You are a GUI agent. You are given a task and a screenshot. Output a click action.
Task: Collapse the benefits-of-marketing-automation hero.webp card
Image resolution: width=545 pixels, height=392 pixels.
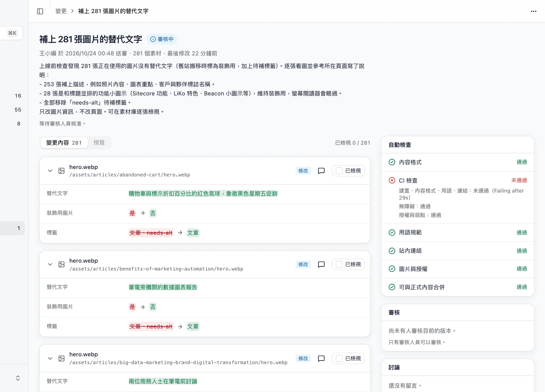point(50,264)
